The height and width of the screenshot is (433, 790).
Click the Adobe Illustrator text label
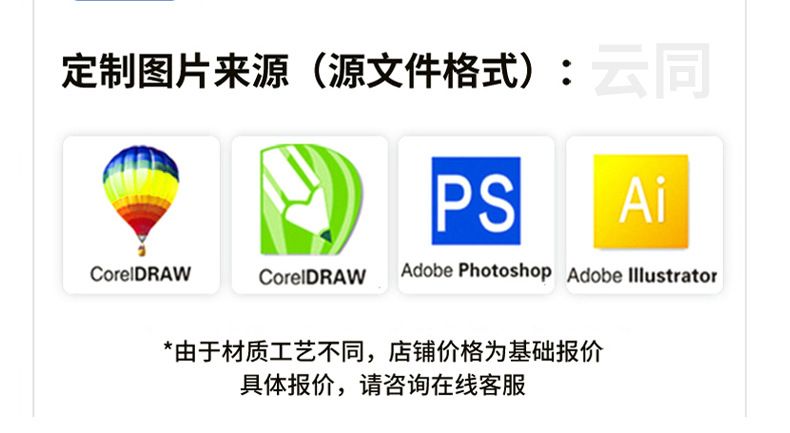click(642, 276)
